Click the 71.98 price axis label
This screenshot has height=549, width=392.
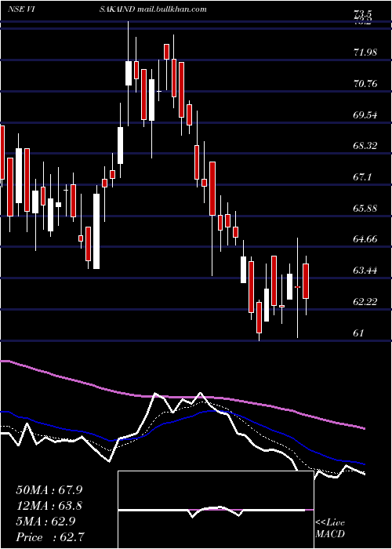click(x=366, y=53)
